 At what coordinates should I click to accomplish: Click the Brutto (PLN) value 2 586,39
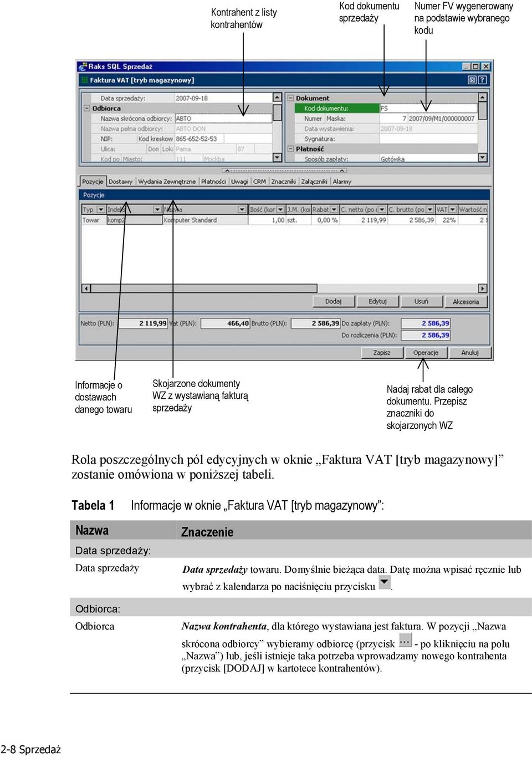(x=315, y=323)
